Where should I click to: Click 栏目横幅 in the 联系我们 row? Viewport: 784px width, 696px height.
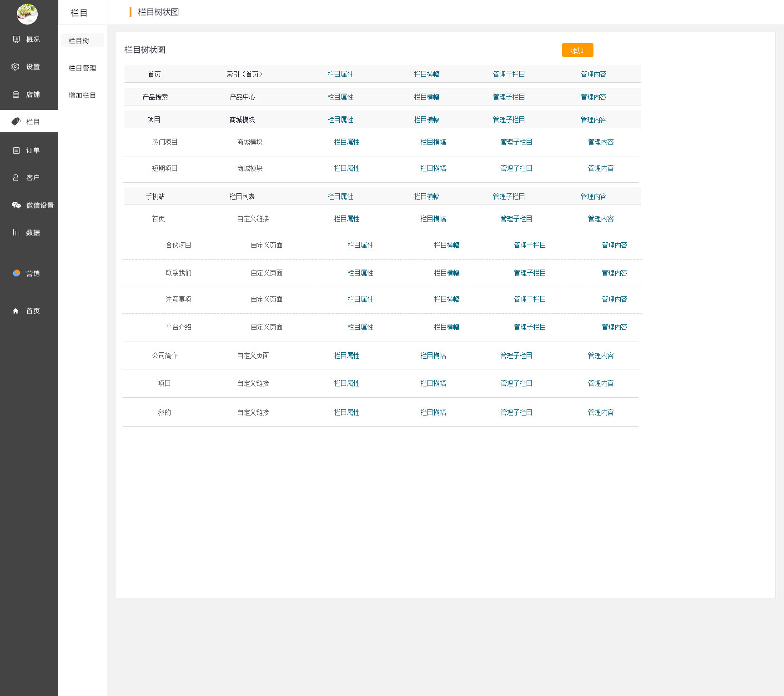tap(447, 273)
